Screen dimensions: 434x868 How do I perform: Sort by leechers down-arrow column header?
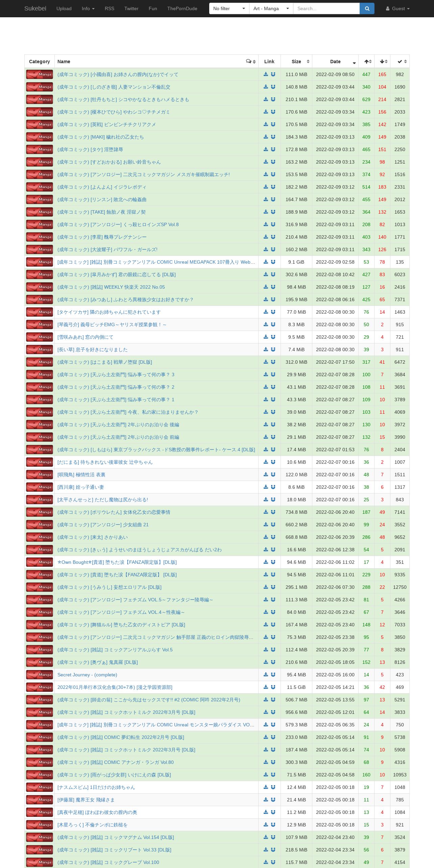click(382, 62)
